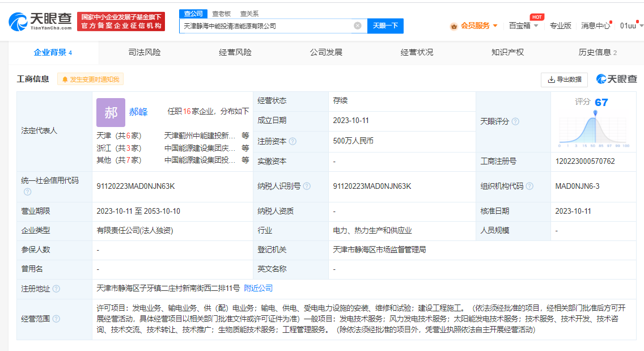
Task: Click the 天眼一下 search button
Action: [x=385, y=26]
